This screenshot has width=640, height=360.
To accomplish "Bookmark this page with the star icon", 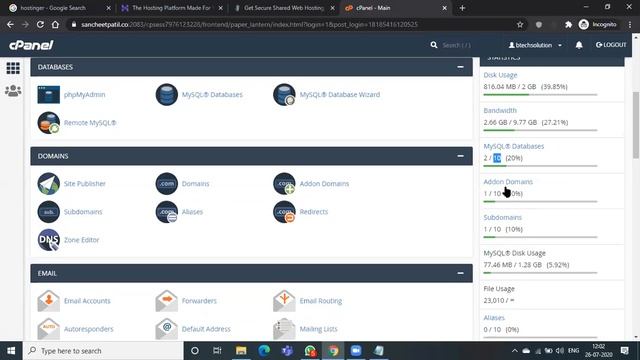I will point(520,24).
